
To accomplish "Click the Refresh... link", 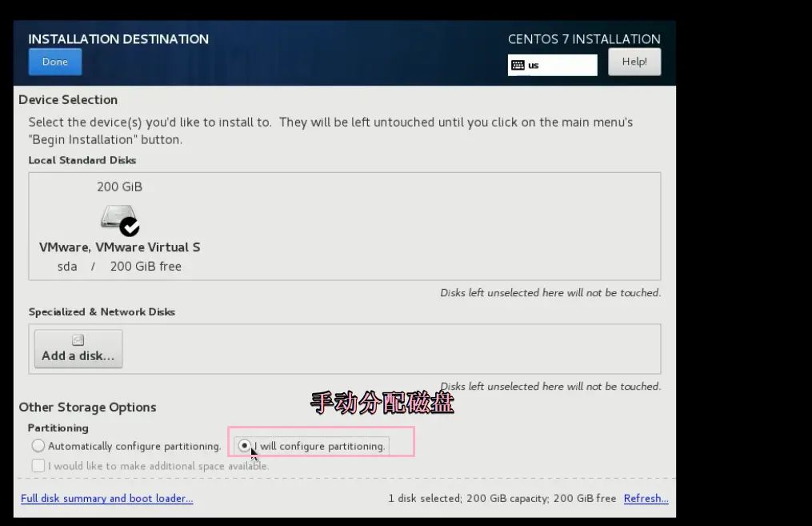I will pyautogui.click(x=646, y=498).
